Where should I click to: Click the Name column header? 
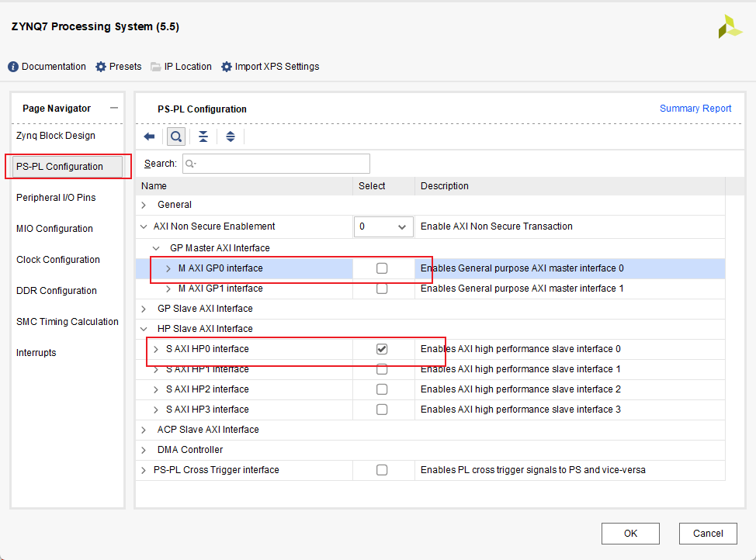(244, 186)
